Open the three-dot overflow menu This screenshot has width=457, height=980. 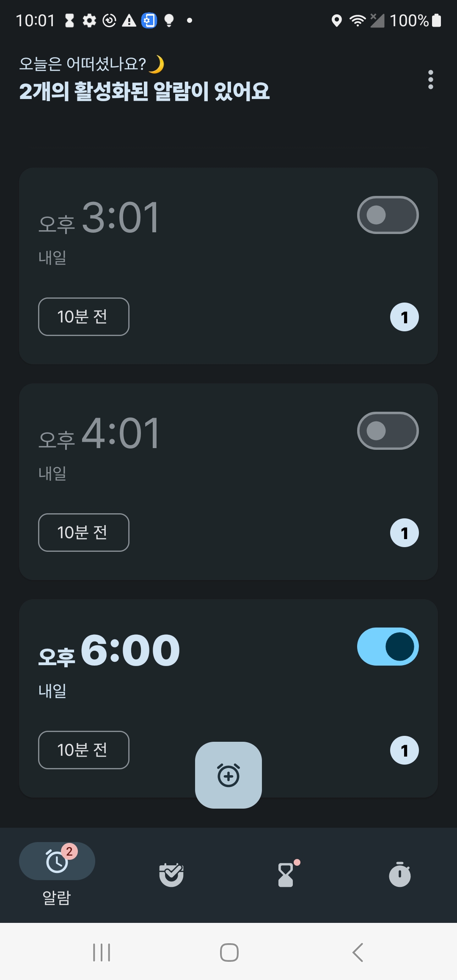pos(431,80)
